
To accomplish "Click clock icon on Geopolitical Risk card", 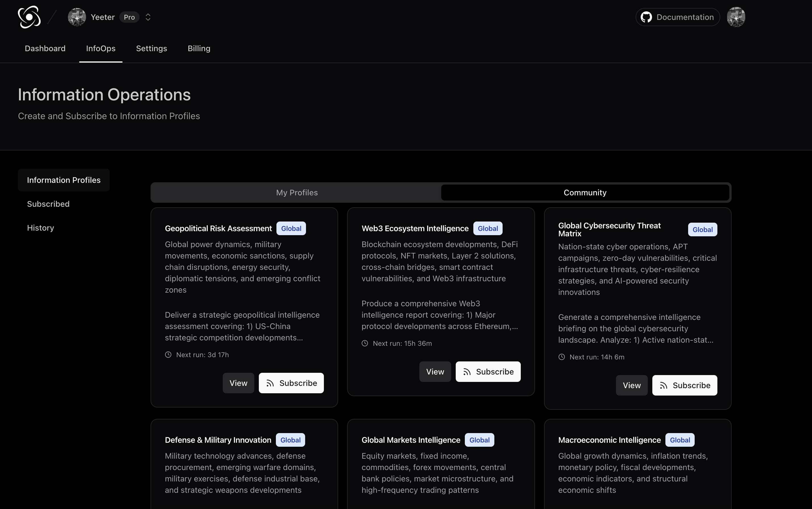I will tap(168, 355).
